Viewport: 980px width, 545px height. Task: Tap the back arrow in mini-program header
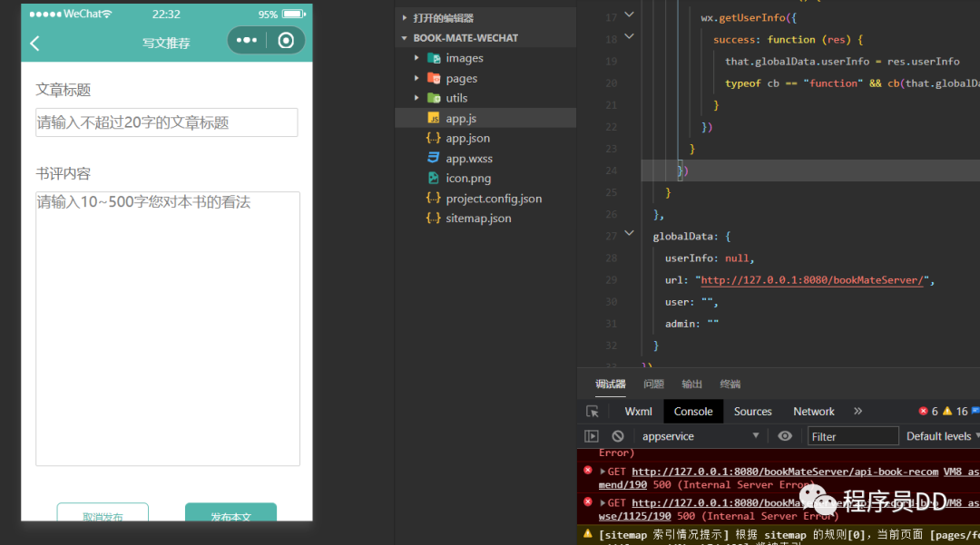click(35, 43)
